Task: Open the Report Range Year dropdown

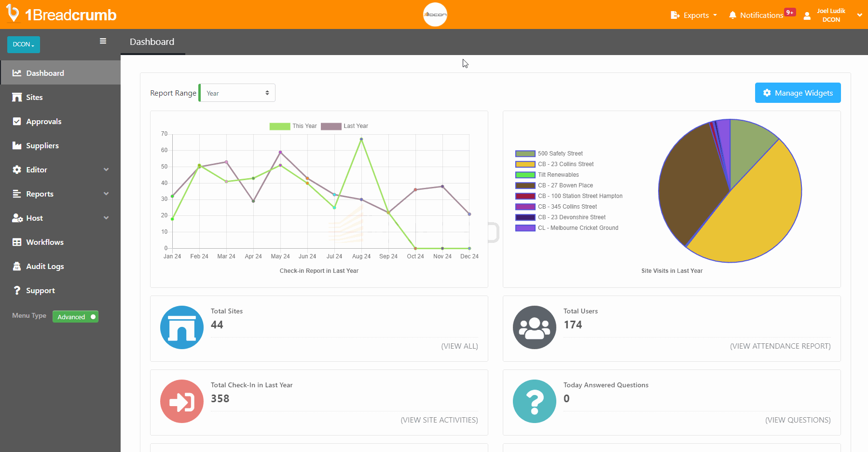Action: click(237, 93)
